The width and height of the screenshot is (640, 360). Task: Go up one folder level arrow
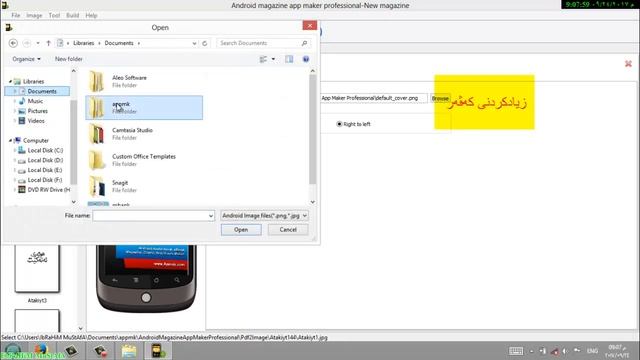coord(48,43)
